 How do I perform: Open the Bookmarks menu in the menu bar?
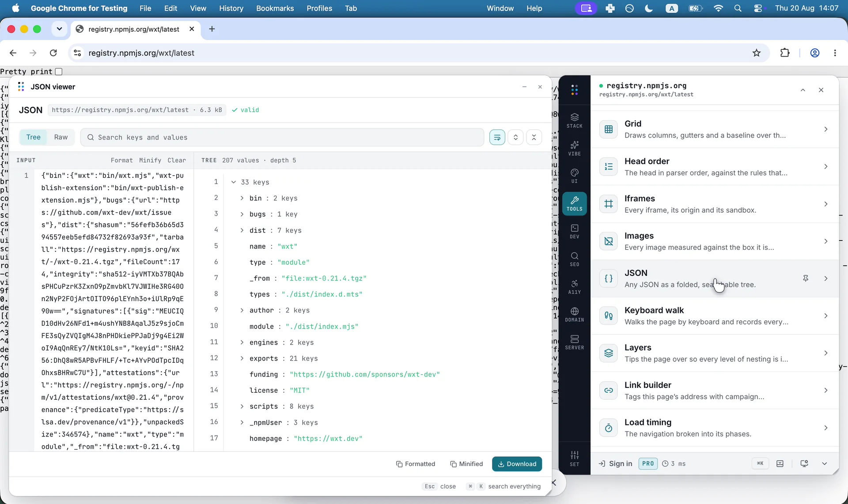pyautogui.click(x=275, y=8)
